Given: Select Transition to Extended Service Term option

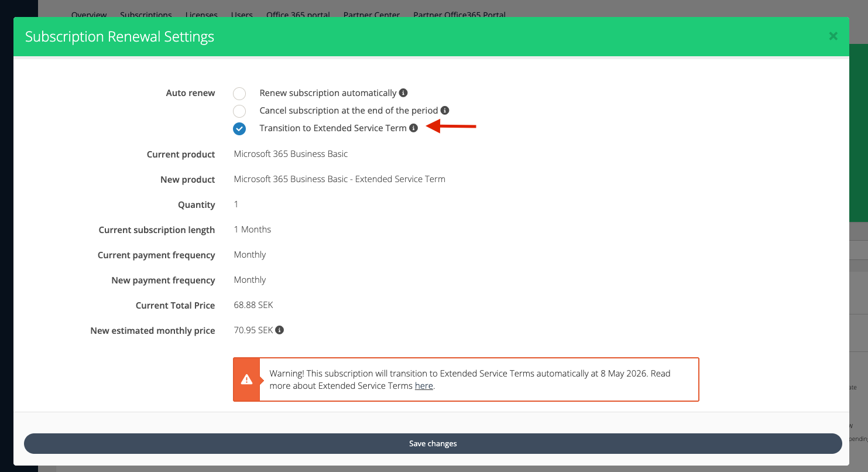Looking at the screenshot, I should point(239,129).
